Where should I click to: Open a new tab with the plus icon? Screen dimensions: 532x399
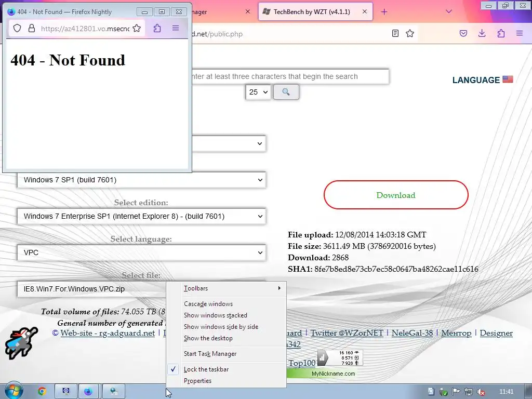(384, 12)
